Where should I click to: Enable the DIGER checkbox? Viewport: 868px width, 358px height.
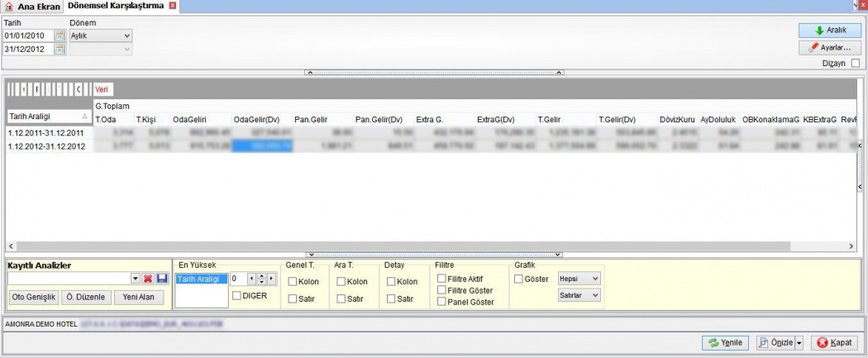pyautogui.click(x=236, y=295)
